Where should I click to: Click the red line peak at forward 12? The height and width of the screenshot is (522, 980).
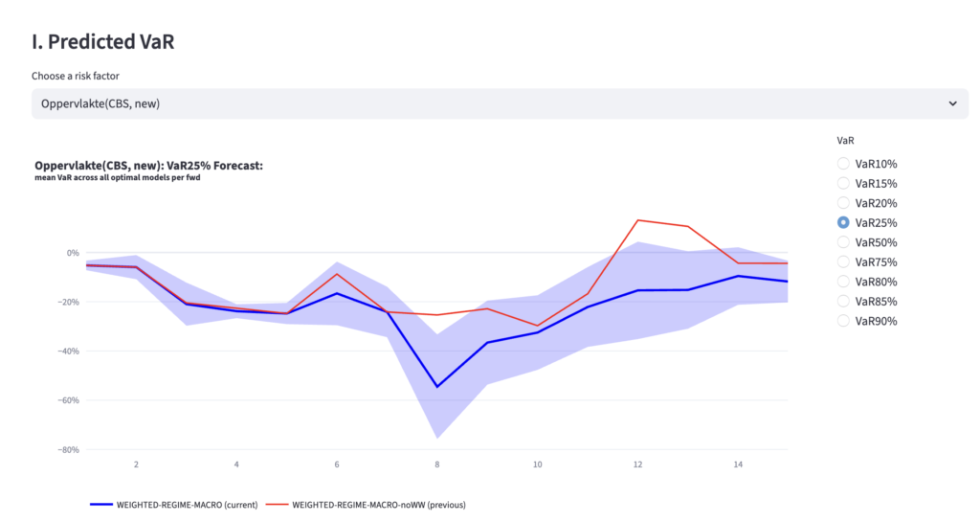638,220
